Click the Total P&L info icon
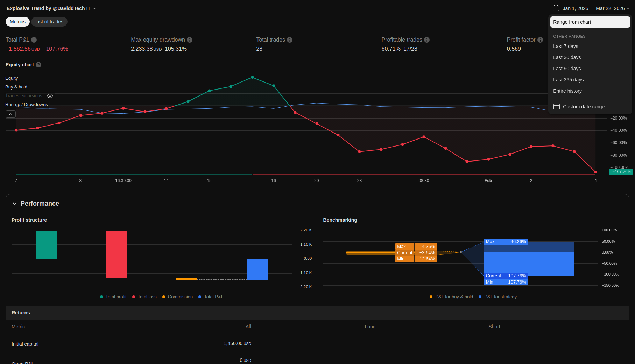 [x=34, y=40]
